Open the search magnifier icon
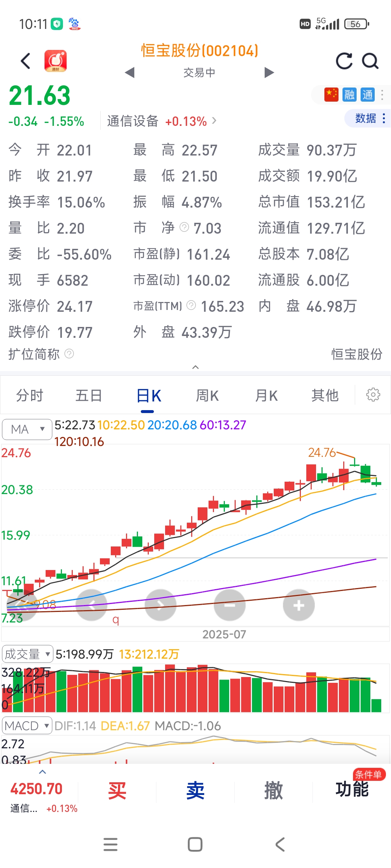 (x=370, y=61)
